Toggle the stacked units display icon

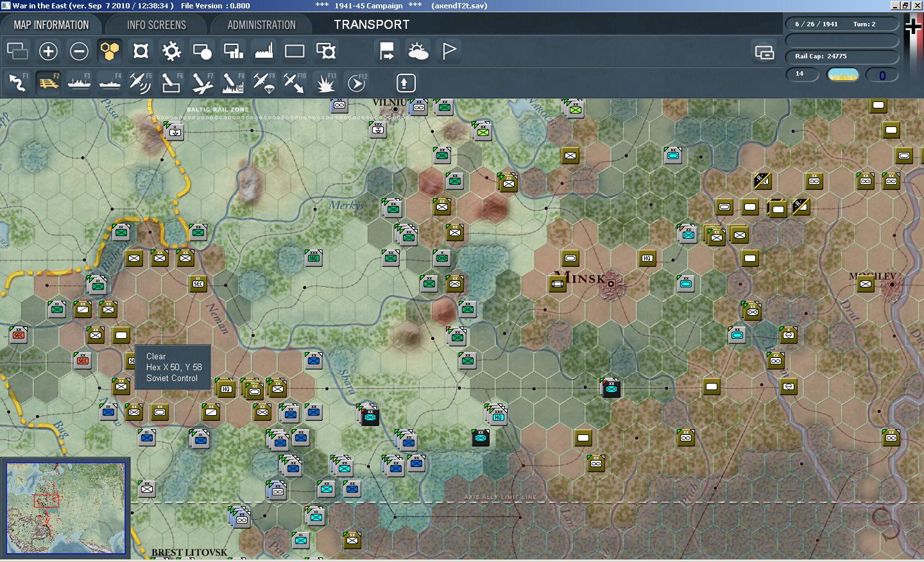[x=17, y=51]
